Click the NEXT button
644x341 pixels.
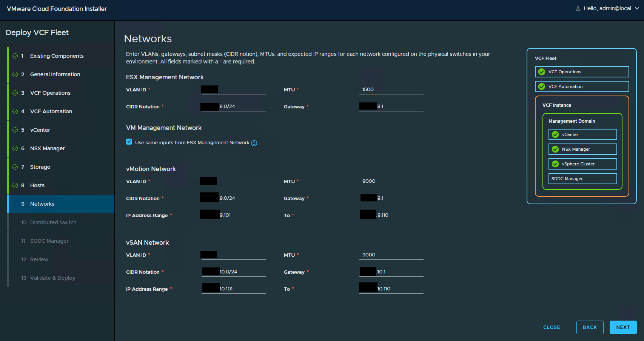pyautogui.click(x=623, y=327)
